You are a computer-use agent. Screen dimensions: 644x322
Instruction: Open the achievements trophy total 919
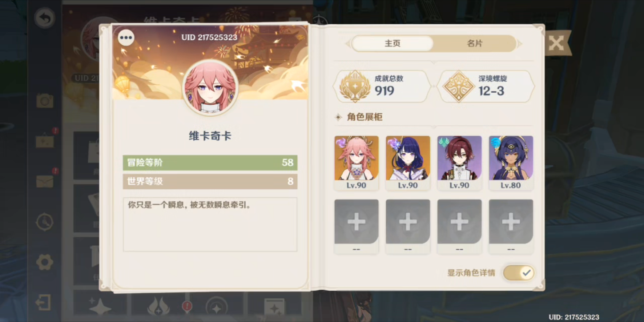click(382, 86)
